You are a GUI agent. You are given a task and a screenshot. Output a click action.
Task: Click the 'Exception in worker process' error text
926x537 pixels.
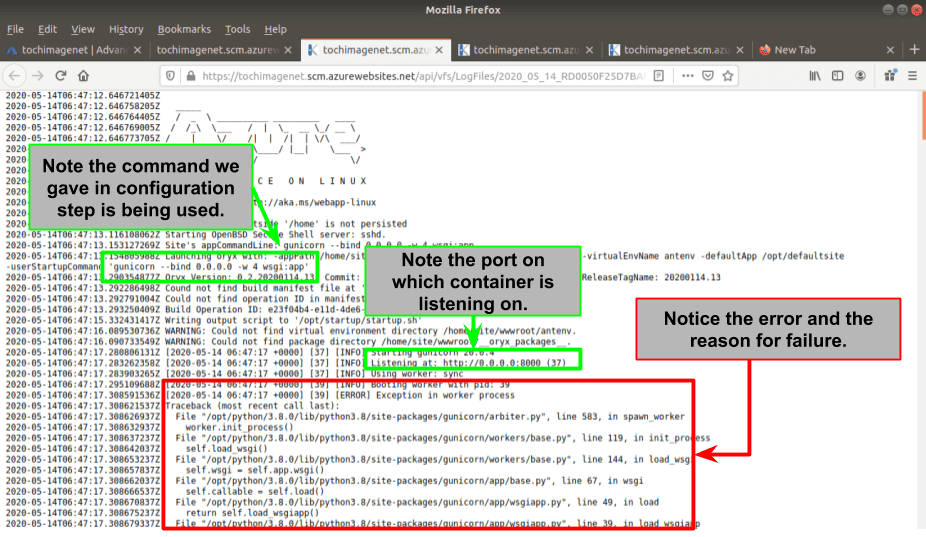click(x=445, y=395)
